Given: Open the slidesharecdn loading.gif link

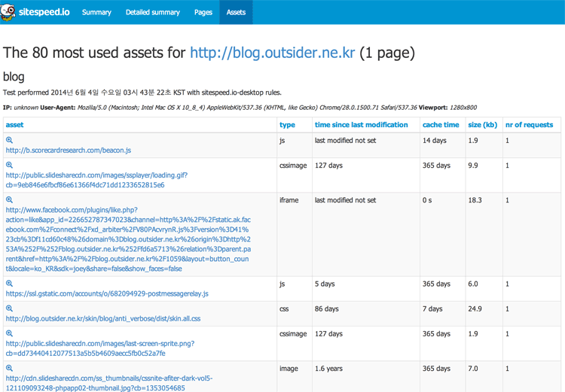Looking at the screenshot, I should tap(96, 180).
